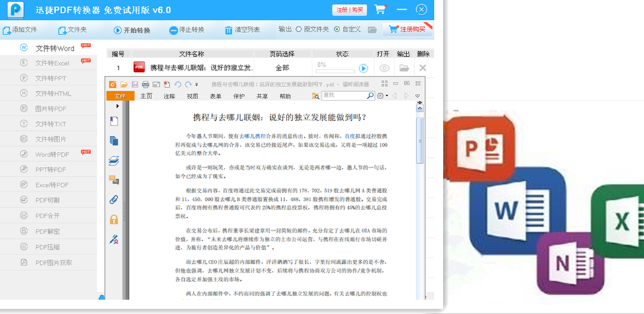
Task: Go to previous search result arrow
Action: (x=394, y=96)
